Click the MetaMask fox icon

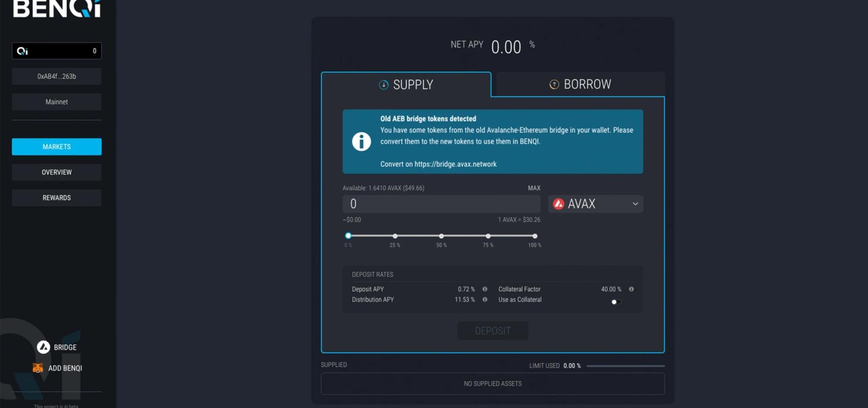tap(38, 368)
